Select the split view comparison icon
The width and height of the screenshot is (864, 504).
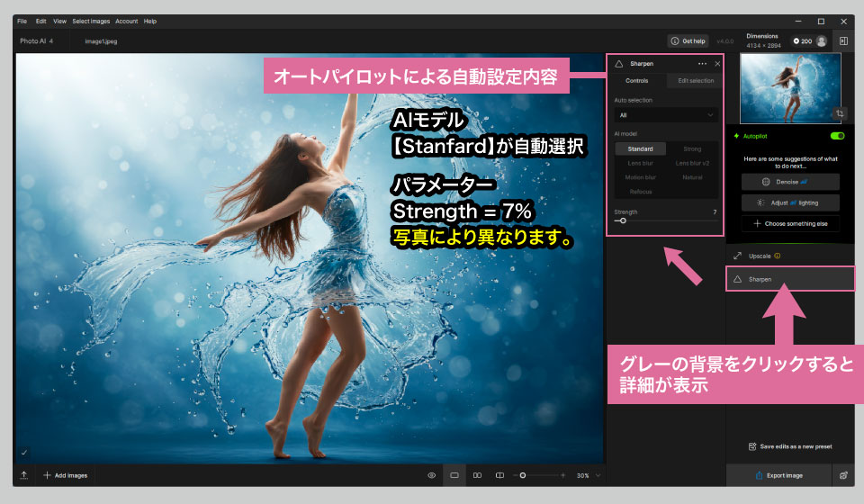[499, 475]
